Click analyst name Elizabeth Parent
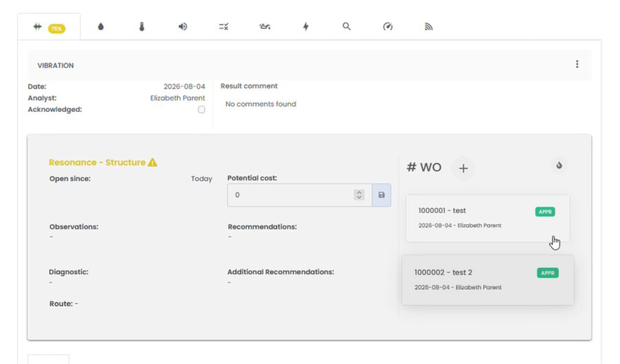620x364 pixels. (177, 98)
